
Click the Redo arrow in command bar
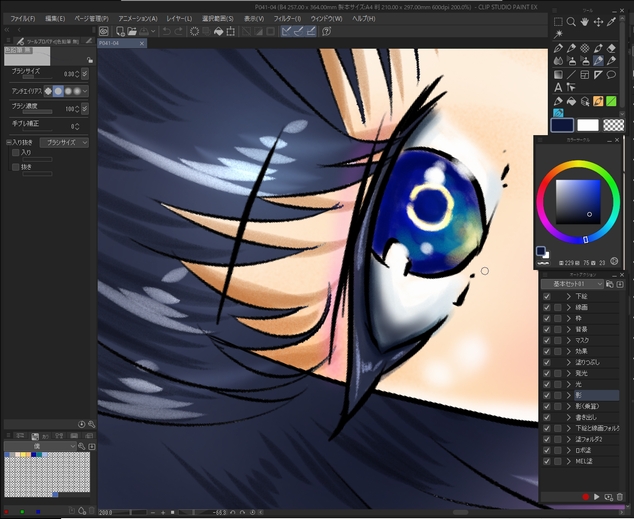(178, 32)
